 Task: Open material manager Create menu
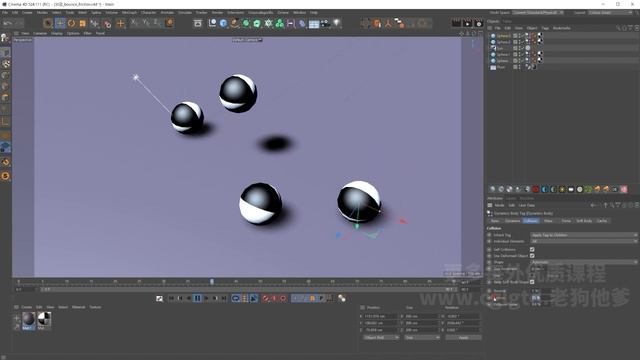27,307
